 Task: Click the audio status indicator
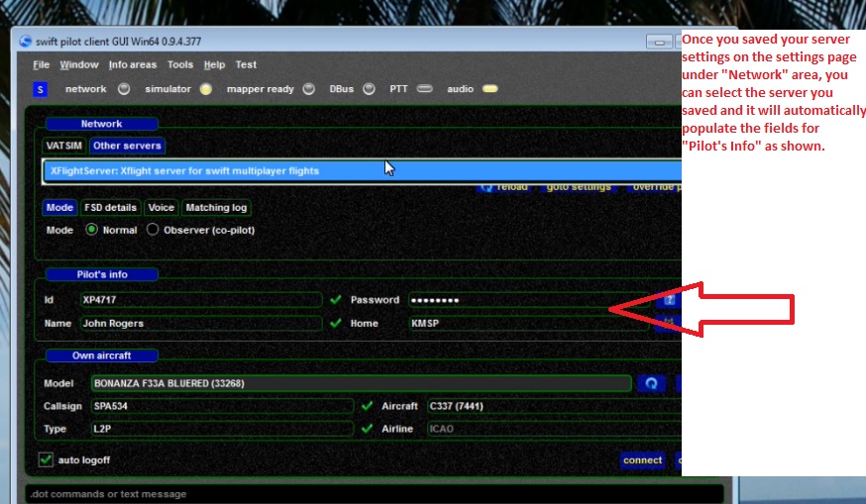pyautogui.click(x=489, y=89)
